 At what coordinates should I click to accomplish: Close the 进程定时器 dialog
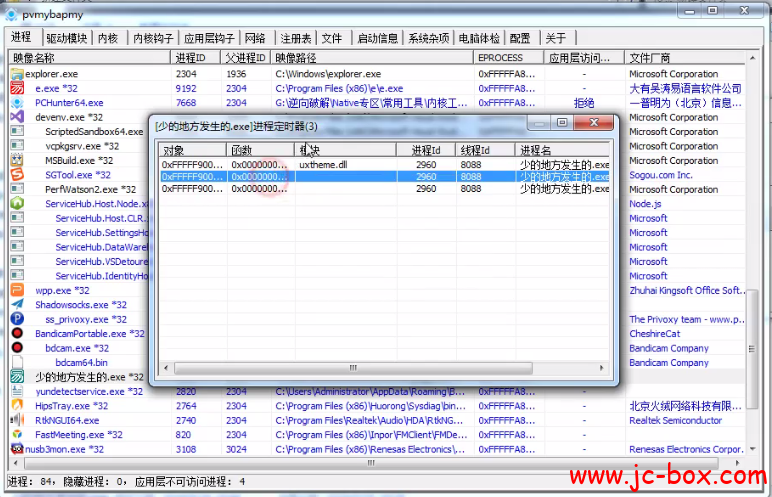point(594,123)
